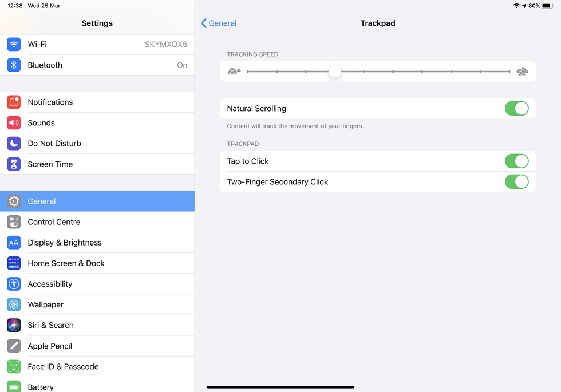Click the Notifications bell icon
Viewport: 561px width, 392px height.
click(14, 102)
